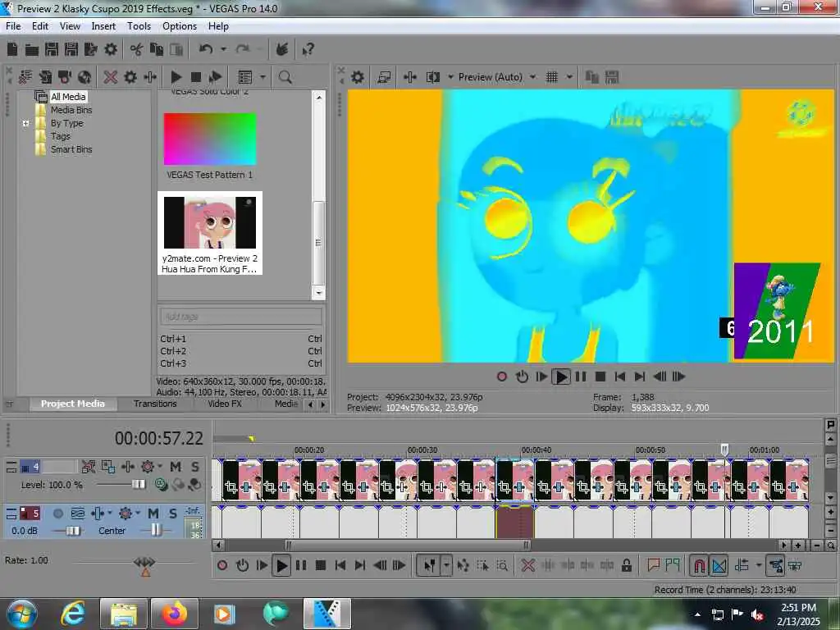Select the Smart Bins folder
Viewport: 840px width, 630px height.
point(71,149)
